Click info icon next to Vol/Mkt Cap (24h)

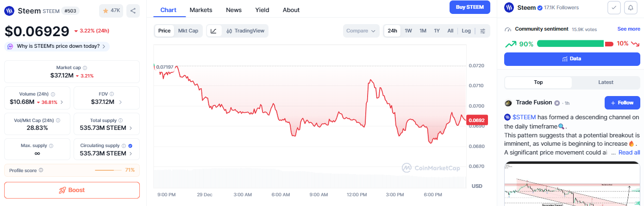[x=58, y=120]
